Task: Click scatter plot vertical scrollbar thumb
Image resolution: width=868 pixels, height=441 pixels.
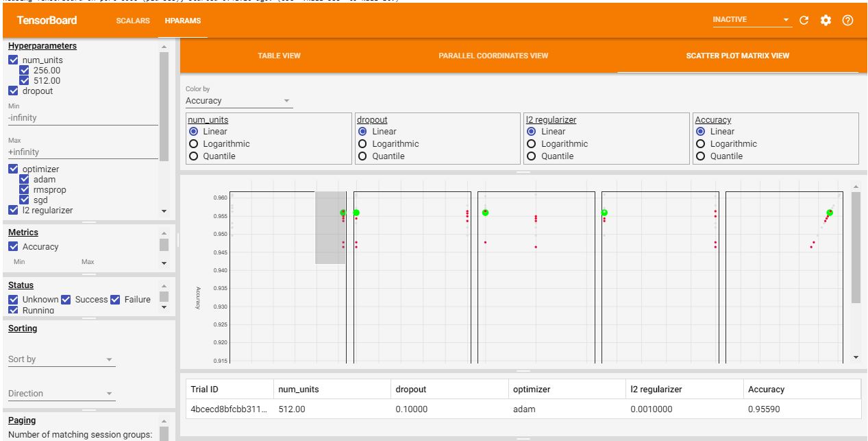Action: click(856, 247)
